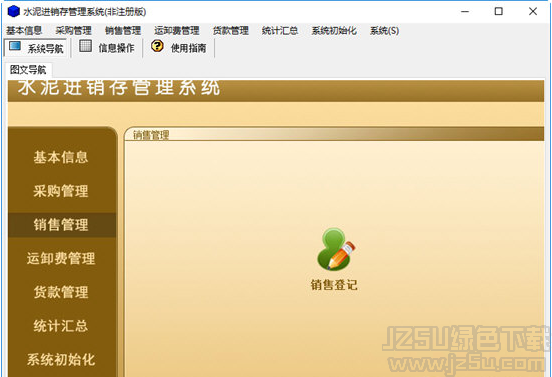Select 货款管理 in the left sidebar
The height and width of the screenshot is (377, 552).
(x=61, y=292)
